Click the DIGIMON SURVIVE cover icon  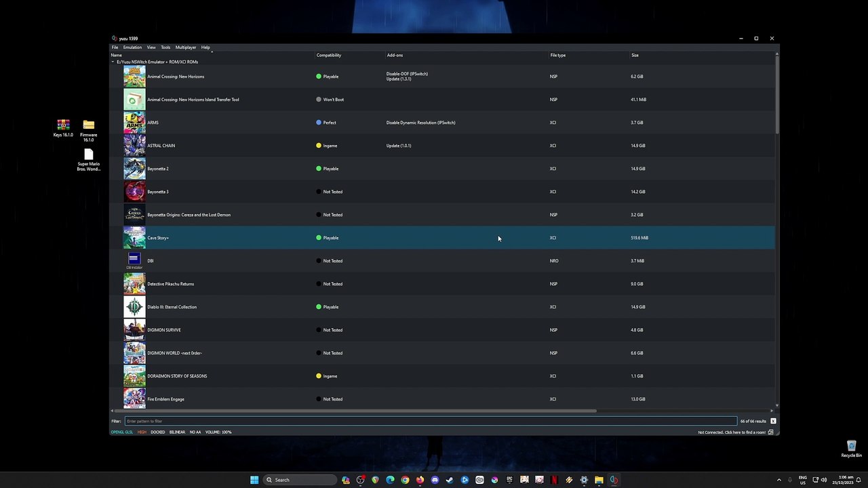134,330
